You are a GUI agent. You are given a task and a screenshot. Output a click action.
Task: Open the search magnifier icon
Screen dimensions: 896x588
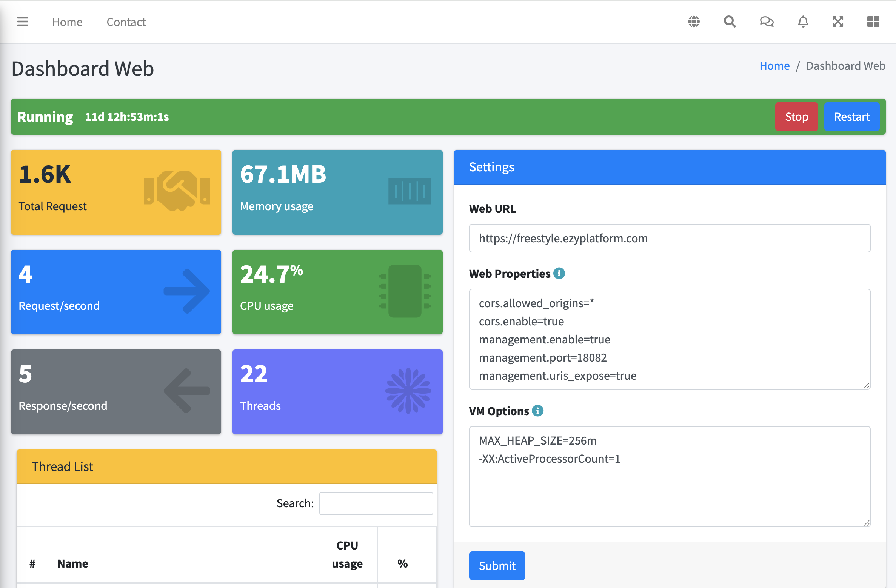click(x=730, y=22)
